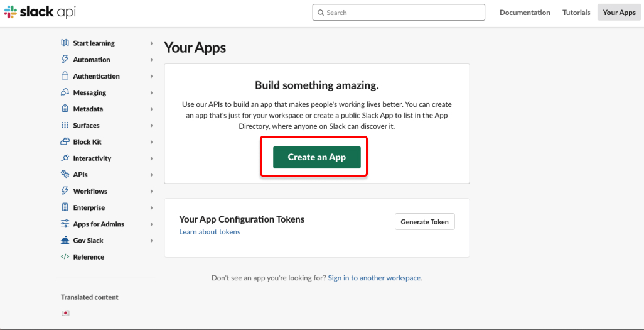Expand the Messaging section arrow

151,92
